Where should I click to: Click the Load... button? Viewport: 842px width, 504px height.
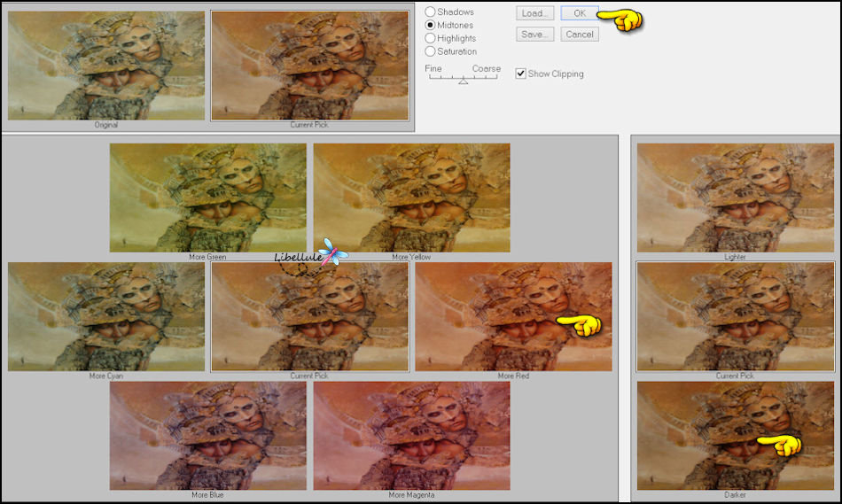(x=534, y=13)
